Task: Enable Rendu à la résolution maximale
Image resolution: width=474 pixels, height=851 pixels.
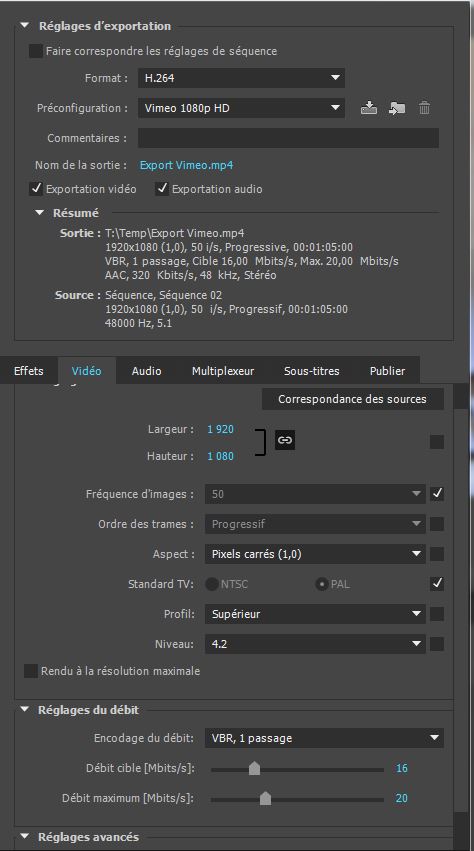Action: click(31, 671)
